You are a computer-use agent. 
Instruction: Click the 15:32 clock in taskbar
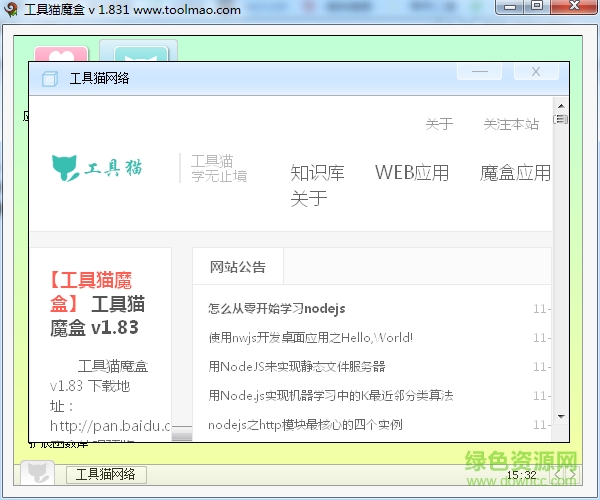point(521,475)
